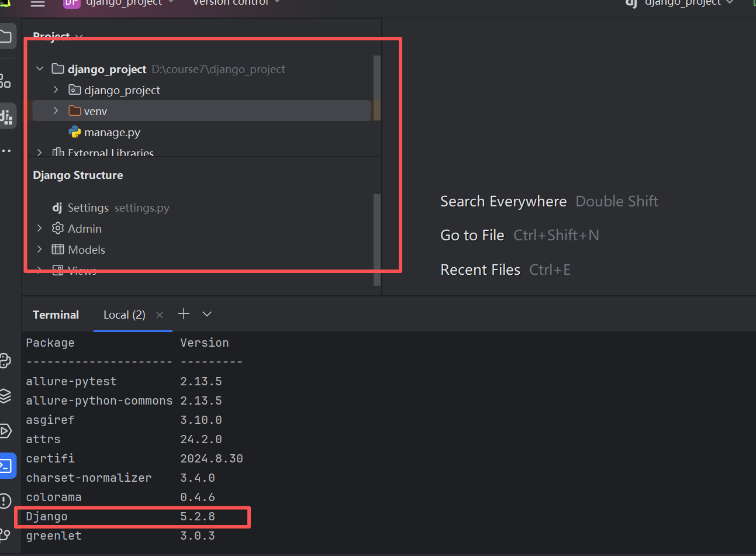This screenshot has height=556, width=756.
Task: Click the Terminal panel title
Action: [56, 315]
